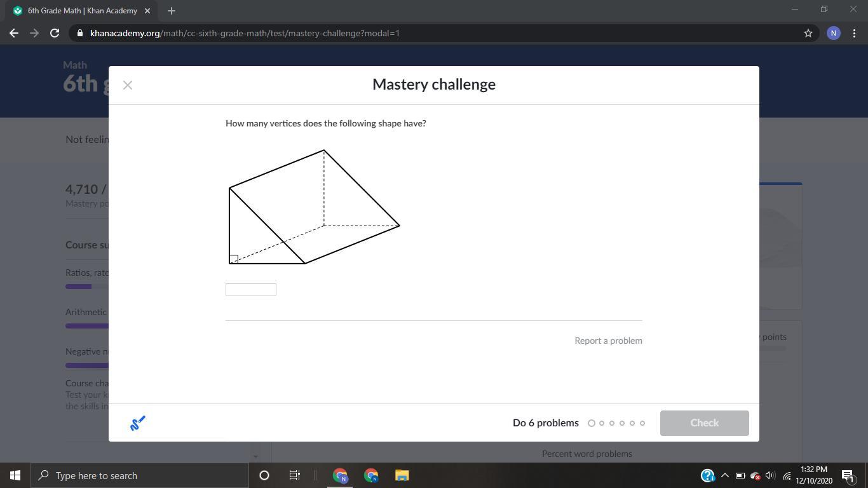
Task: Open the Get Help tray icon
Action: click(x=707, y=475)
